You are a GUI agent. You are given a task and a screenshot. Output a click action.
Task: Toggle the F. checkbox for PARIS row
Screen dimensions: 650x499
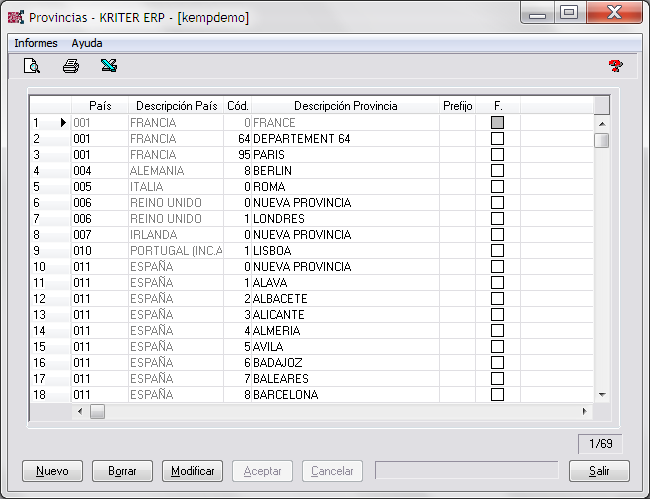point(497,155)
